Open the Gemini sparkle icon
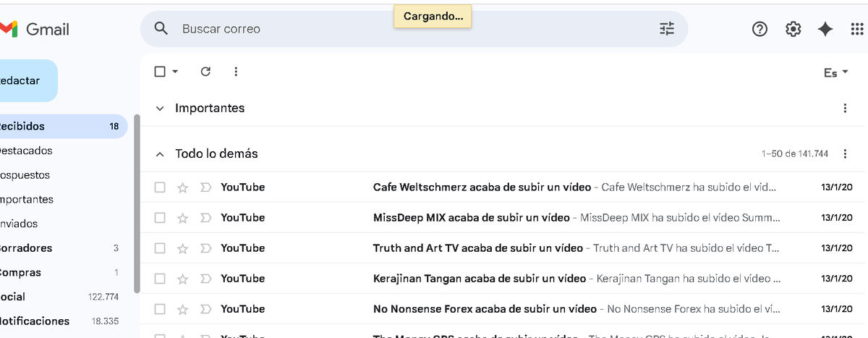Screen dimensions: 868x338 pos(825,29)
